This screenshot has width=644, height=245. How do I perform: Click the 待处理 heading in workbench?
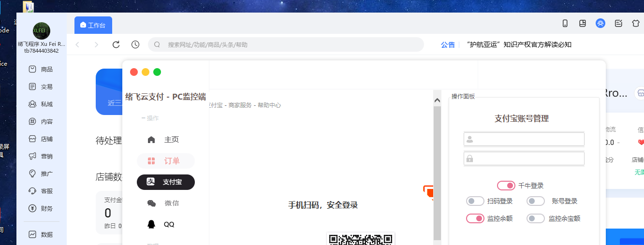[109, 141]
